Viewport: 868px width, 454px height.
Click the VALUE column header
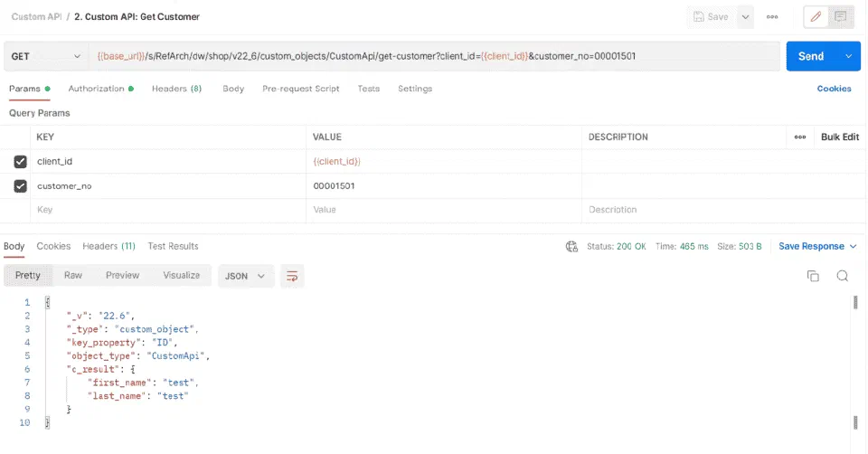(x=327, y=137)
